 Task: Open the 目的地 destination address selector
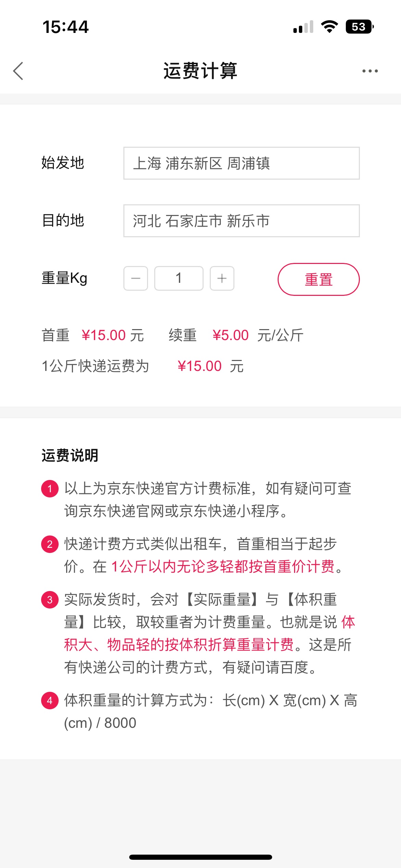point(242,221)
